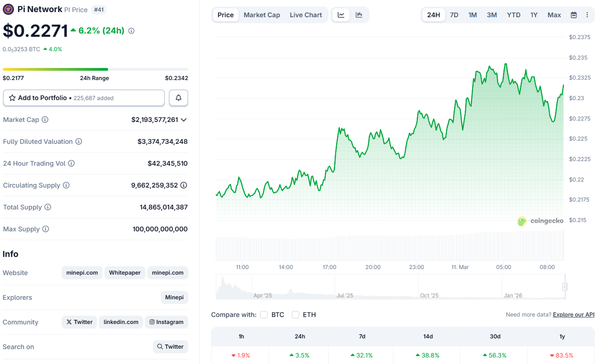Open the calendar date picker icon
The width and height of the screenshot is (598, 364).
pyautogui.click(x=573, y=14)
